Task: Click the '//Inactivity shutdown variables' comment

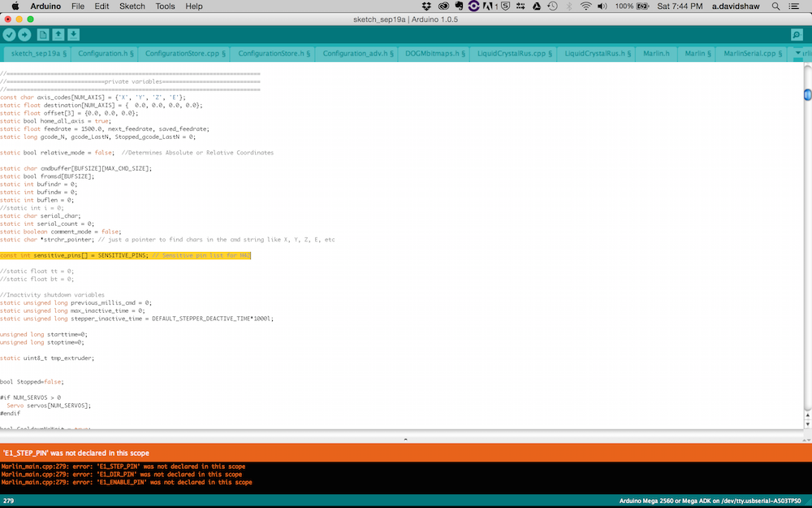Action: [52, 295]
